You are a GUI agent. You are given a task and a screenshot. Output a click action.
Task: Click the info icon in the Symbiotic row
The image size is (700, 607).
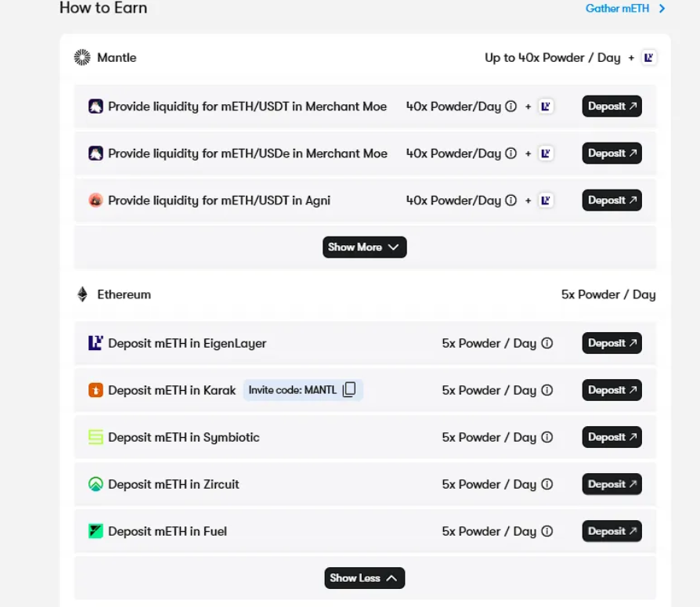pyautogui.click(x=547, y=437)
